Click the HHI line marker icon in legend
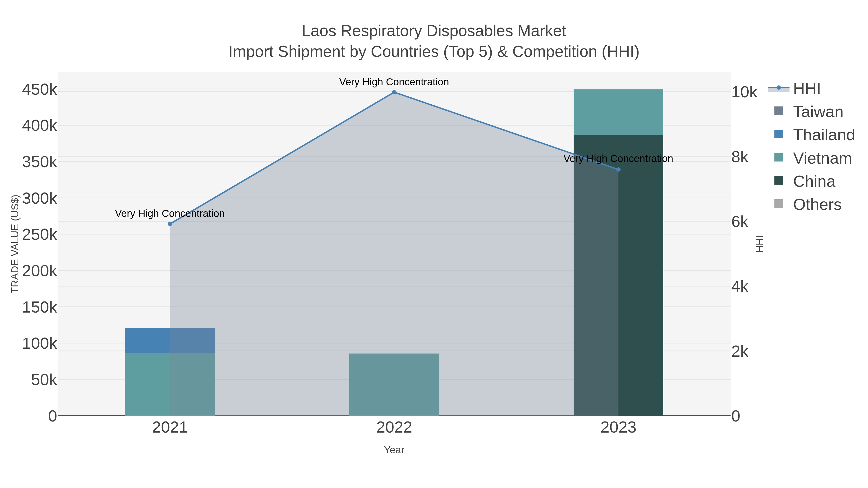Image resolution: width=868 pixels, height=488 pixels. [779, 88]
